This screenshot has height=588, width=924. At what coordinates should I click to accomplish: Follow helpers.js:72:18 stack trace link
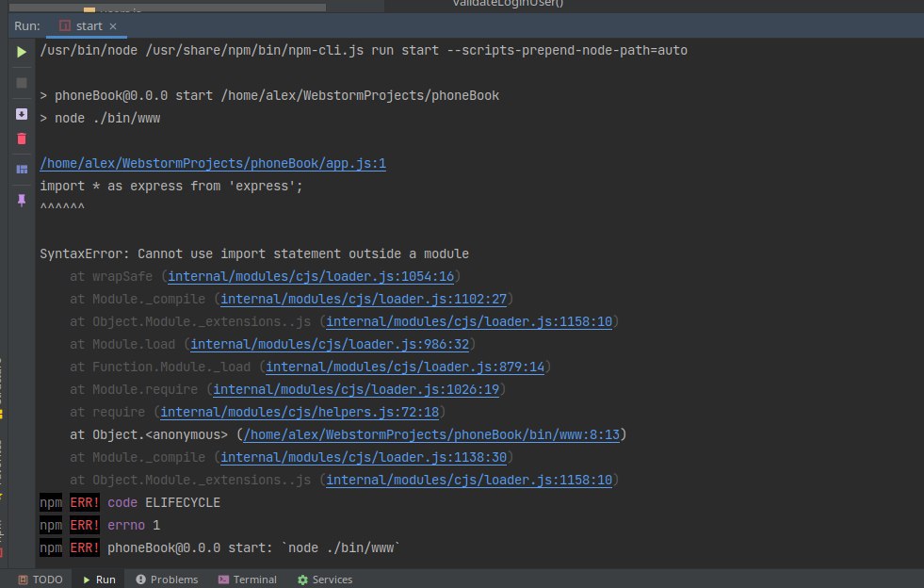300,412
